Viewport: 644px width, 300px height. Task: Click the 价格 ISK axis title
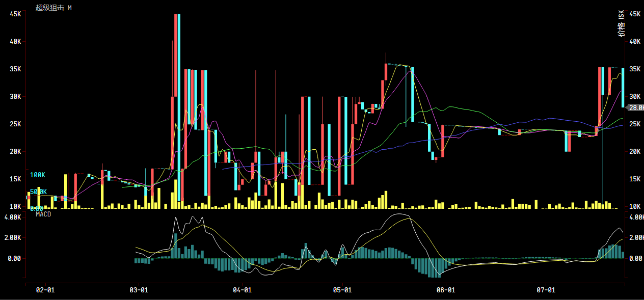click(621, 23)
